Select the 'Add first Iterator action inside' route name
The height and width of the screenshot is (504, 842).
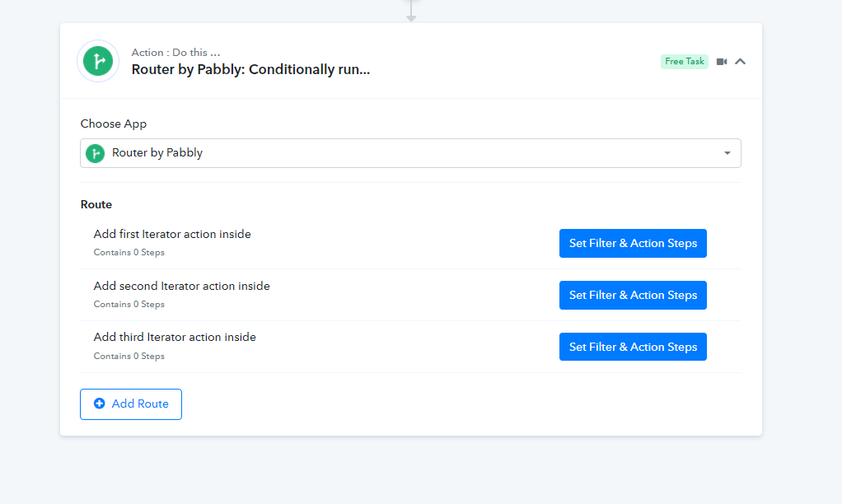172,234
